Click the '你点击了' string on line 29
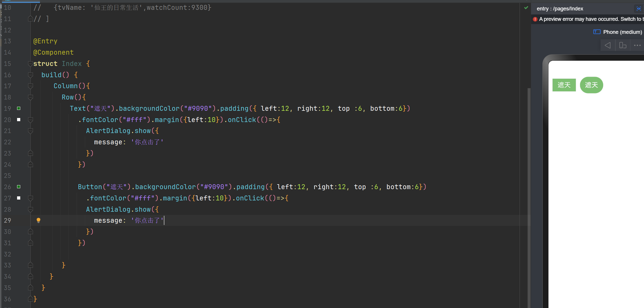Viewport: 644px width, 308px height. [147, 220]
